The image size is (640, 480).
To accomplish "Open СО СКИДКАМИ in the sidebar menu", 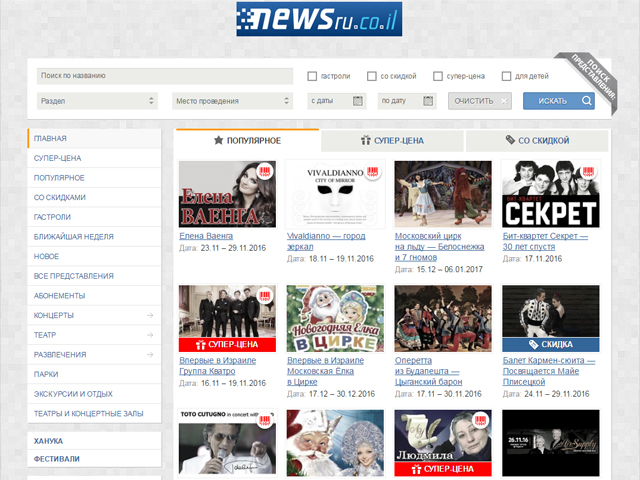I will (x=94, y=198).
